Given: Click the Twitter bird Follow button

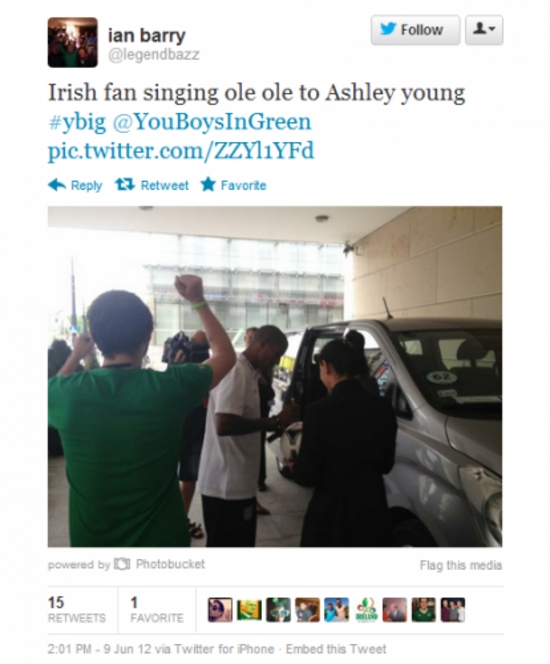Looking at the screenshot, I should (415, 30).
